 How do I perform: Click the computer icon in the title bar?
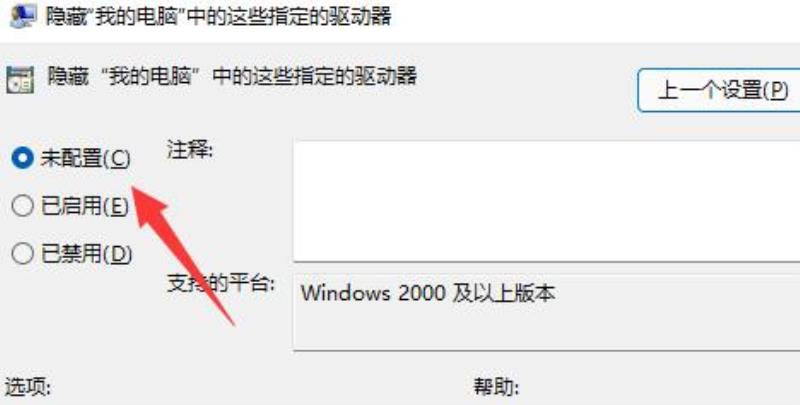click(x=23, y=15)
